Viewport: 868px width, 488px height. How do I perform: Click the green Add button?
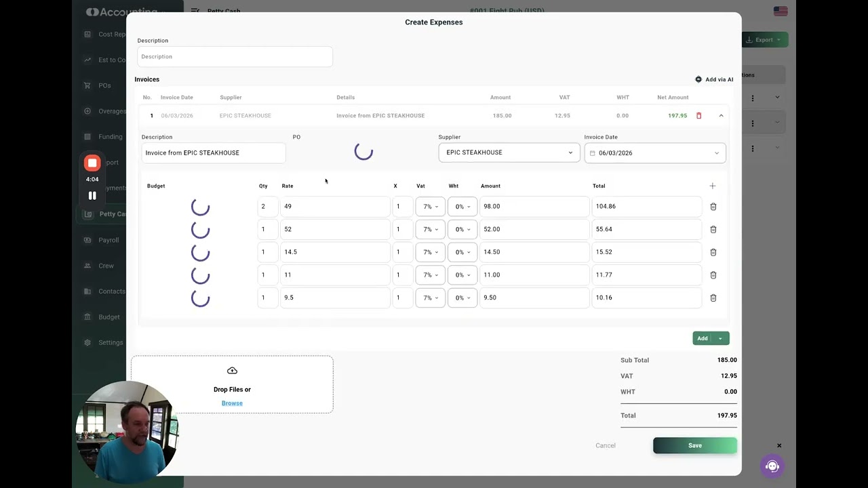pos(703,338)
